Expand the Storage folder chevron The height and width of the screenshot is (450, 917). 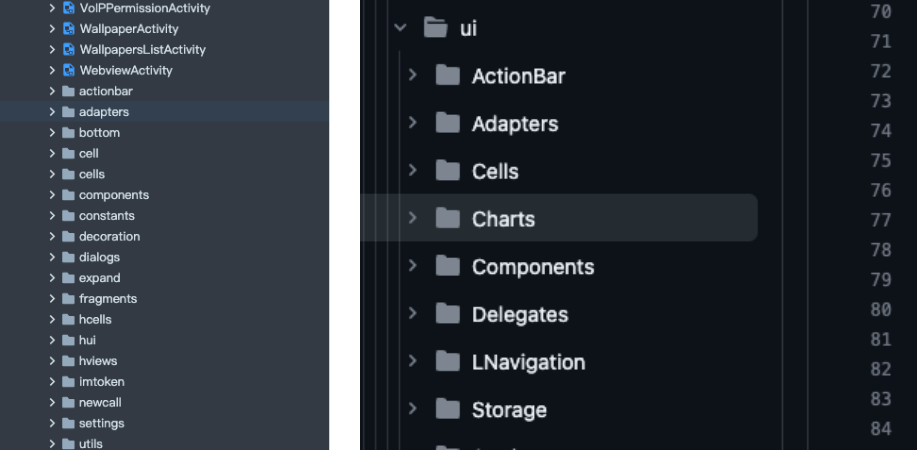(413, 408)
